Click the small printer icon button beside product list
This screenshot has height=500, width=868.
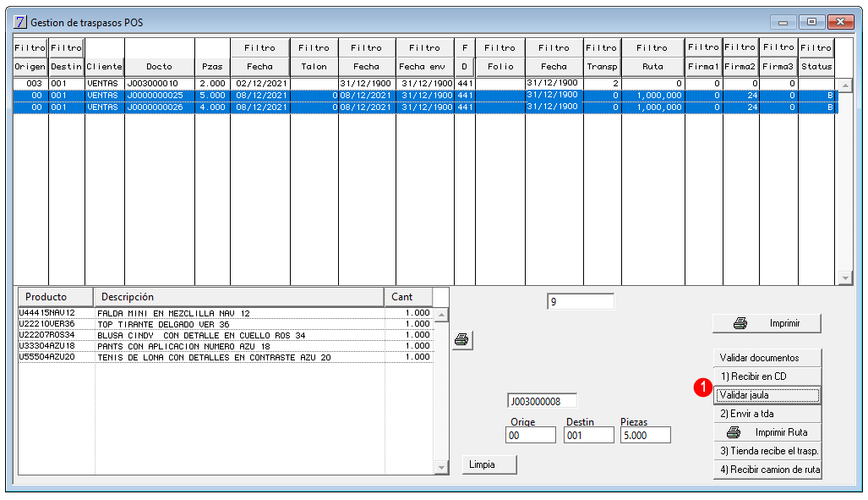pyautogui.click(x=461, y=340)
